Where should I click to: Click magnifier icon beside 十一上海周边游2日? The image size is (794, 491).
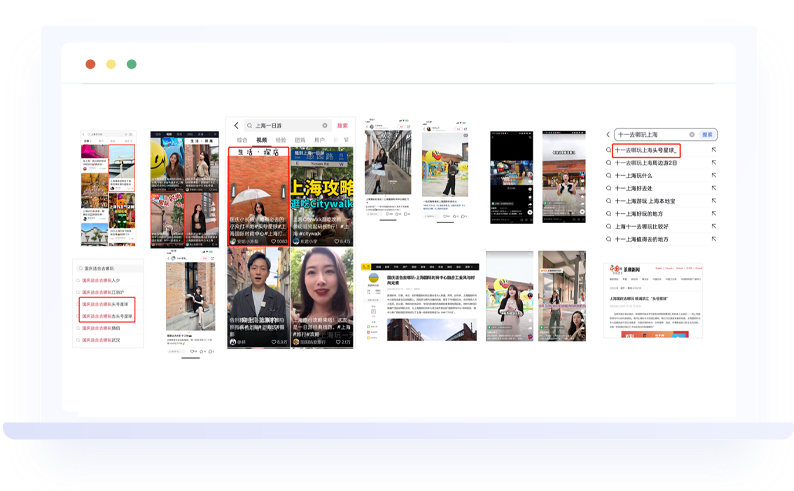609,162
